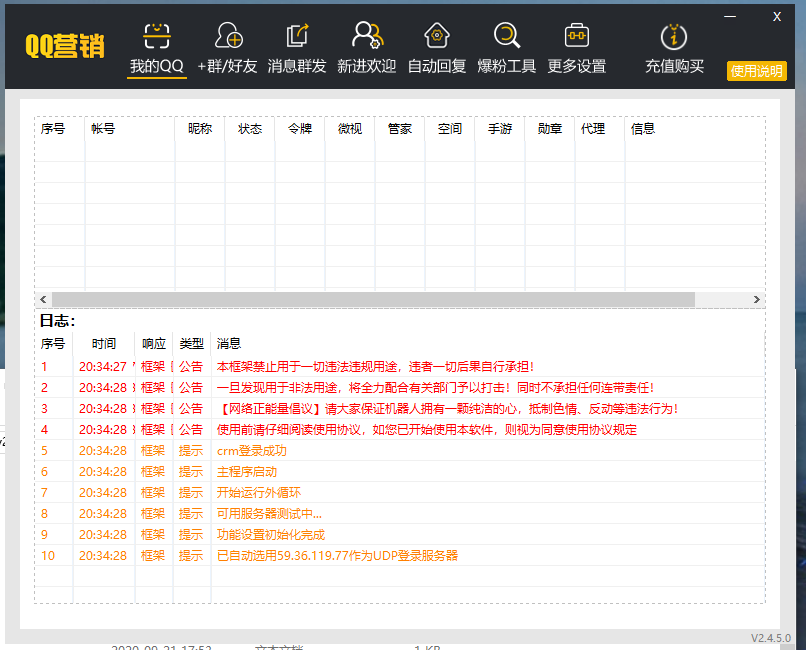Click the 昵称 column header
The image size is (806, 650).
[200, 128]
